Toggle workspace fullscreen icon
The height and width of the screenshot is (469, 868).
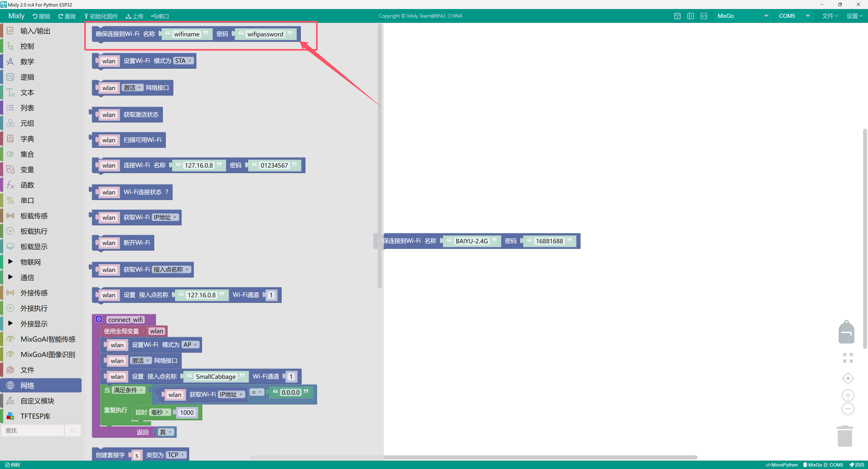tap(848, 358)
